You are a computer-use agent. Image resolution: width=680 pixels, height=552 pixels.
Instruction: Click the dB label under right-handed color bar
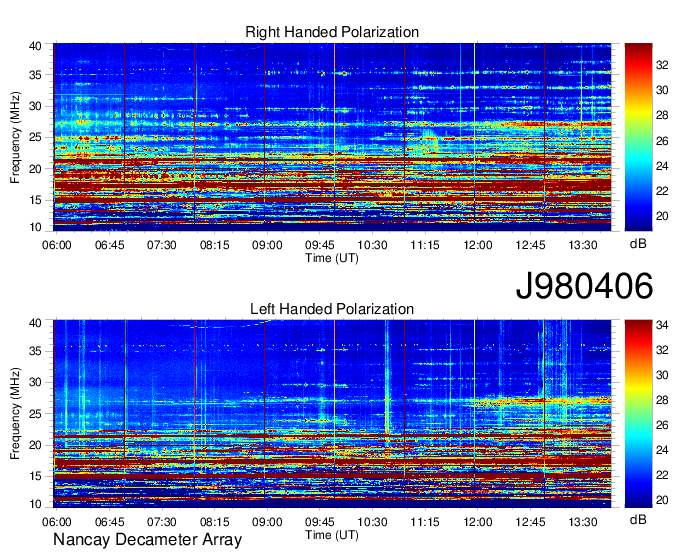638,244
